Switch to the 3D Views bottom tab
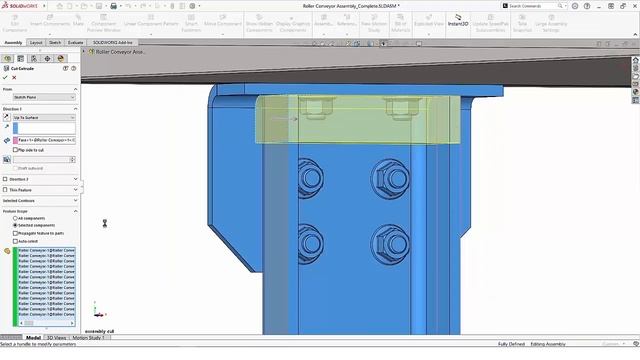This screenshot has width=640, height=360. click(x=56, y=338)
